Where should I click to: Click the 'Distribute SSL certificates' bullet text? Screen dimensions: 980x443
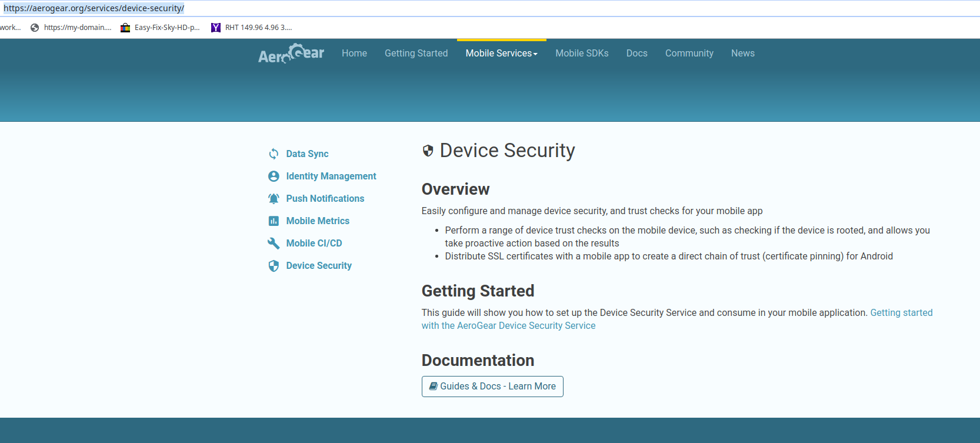[x=669, y=256]
